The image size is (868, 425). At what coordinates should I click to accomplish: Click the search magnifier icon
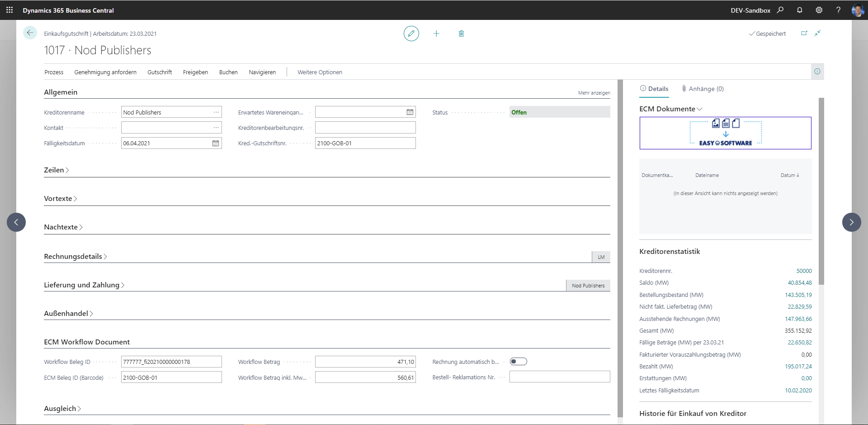pos(780,10)
